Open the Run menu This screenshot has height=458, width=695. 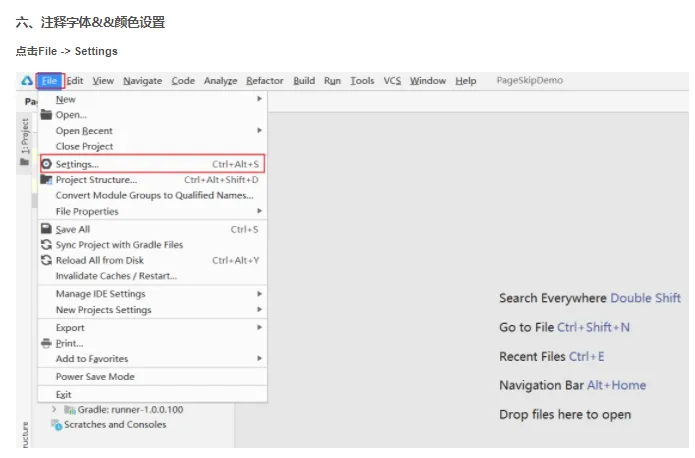pyautogui.click(x=332, y=81)
